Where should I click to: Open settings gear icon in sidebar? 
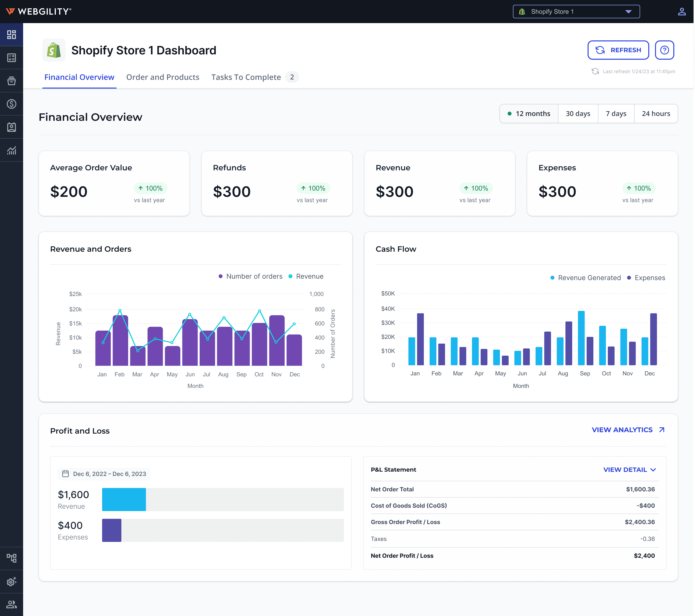[12, 582]
